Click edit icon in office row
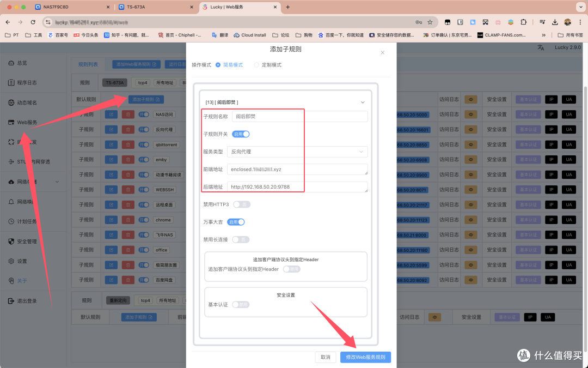 [112, 250]
